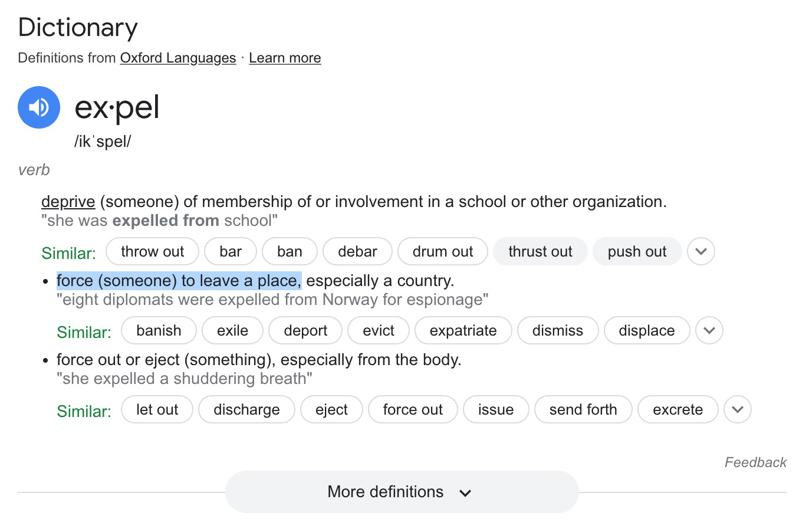Select the "discharge" synonym chip

pos(246,409)
